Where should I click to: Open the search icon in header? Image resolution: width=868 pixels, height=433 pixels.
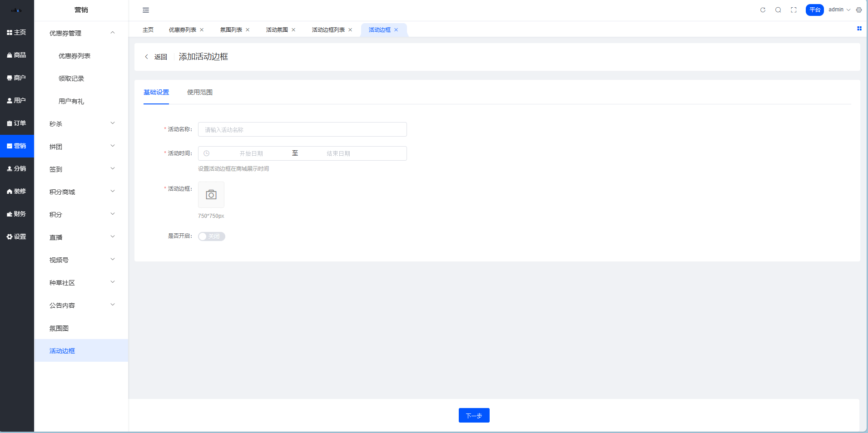[778, 10]
